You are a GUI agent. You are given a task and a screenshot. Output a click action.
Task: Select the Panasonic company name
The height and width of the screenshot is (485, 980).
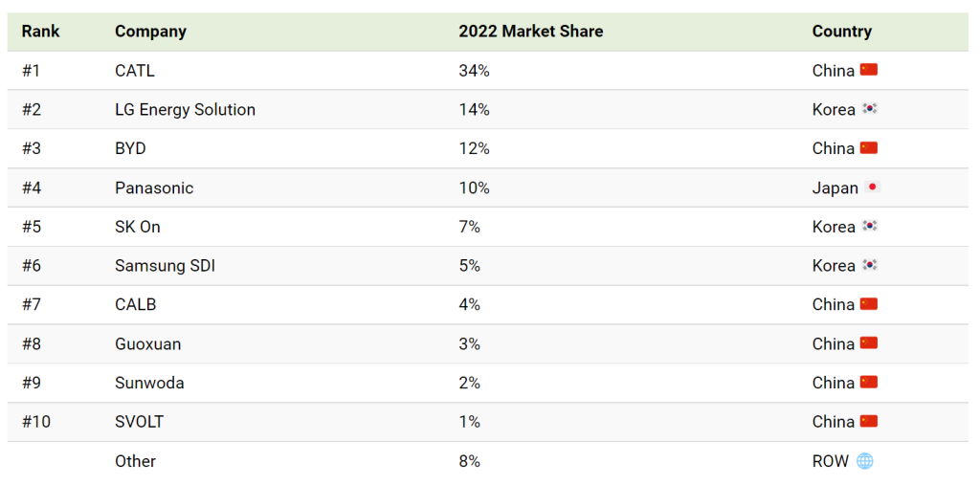(x=154, y=188)
